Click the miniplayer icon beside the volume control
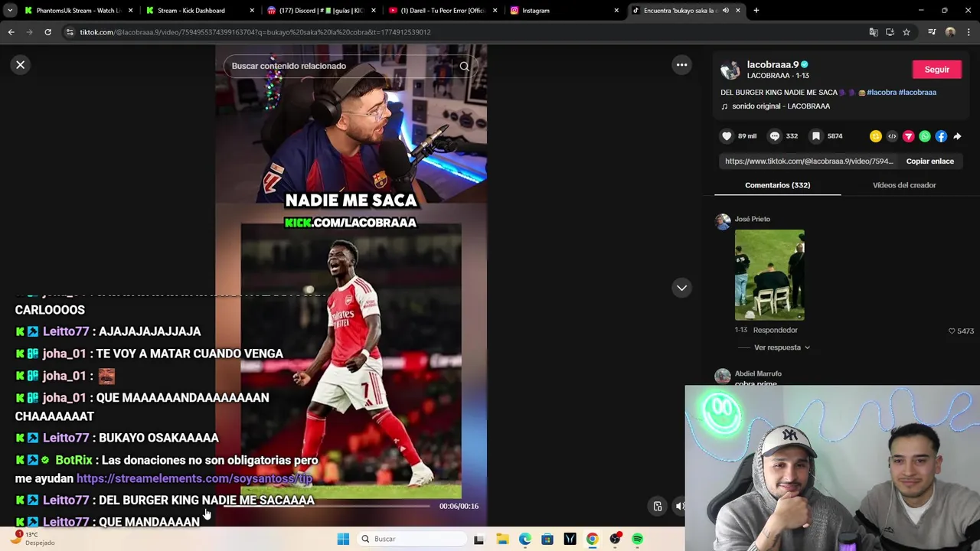 pos(658,506)
